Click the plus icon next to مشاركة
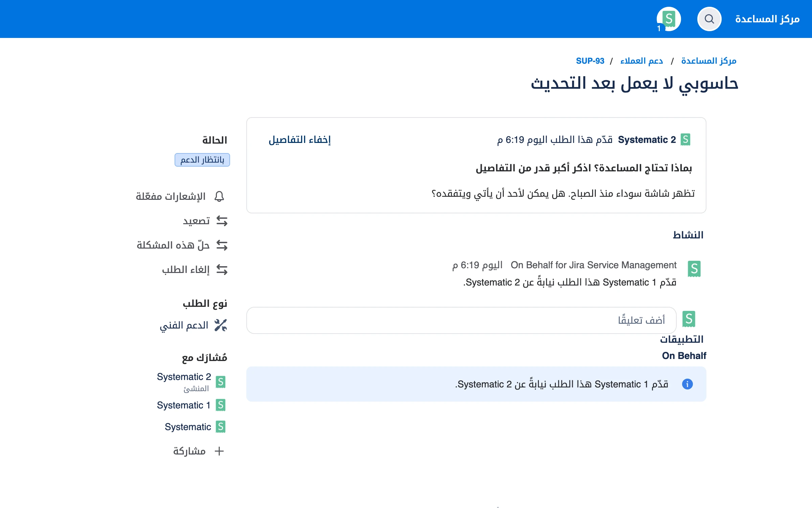Viewport: 812px width, 508px height. (219, 451)
